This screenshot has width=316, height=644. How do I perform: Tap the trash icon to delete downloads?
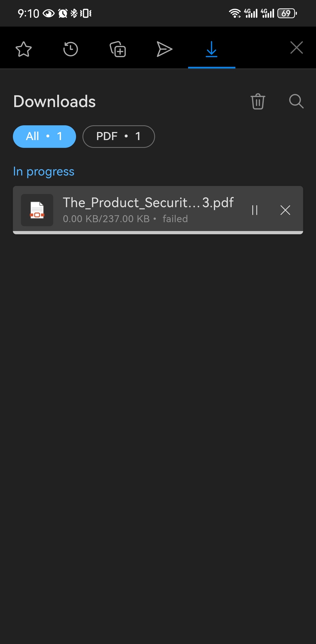tap(258, 101)
